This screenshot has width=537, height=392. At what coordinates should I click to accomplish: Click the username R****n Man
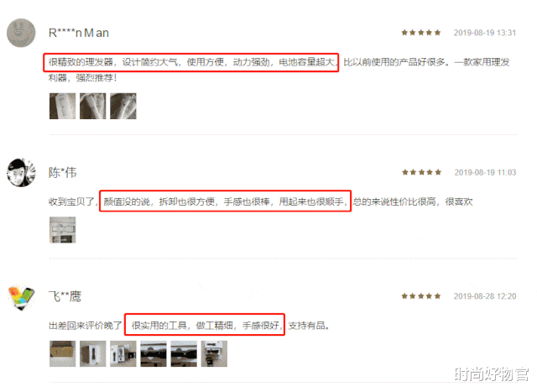pos(79,33)
